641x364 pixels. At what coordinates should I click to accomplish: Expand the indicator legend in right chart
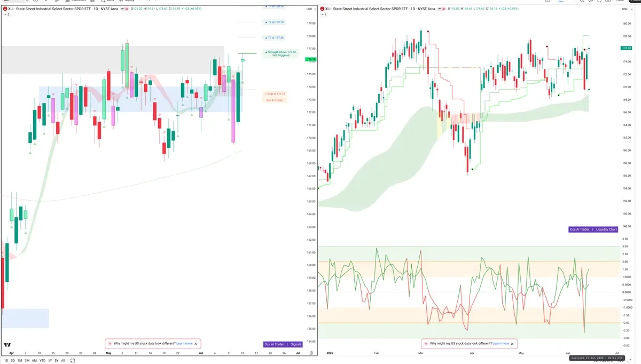pyautogui.click(x=323, y=15)
